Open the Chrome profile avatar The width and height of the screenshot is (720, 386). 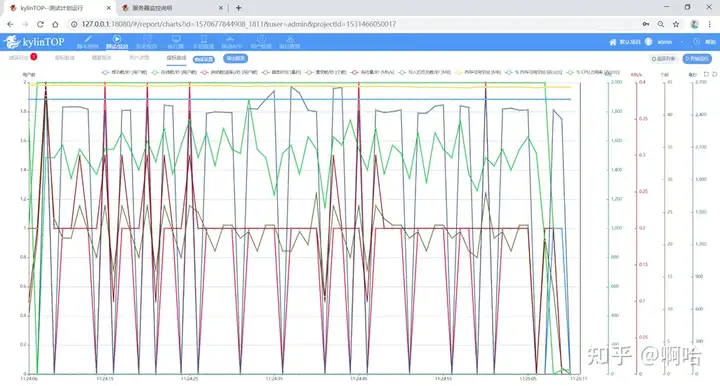pos(695,24)
